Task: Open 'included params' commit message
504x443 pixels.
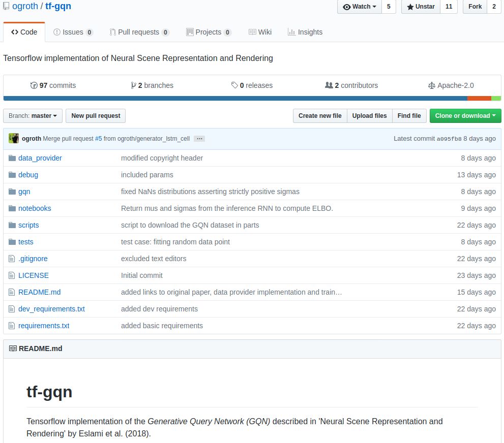Action: 147,175
